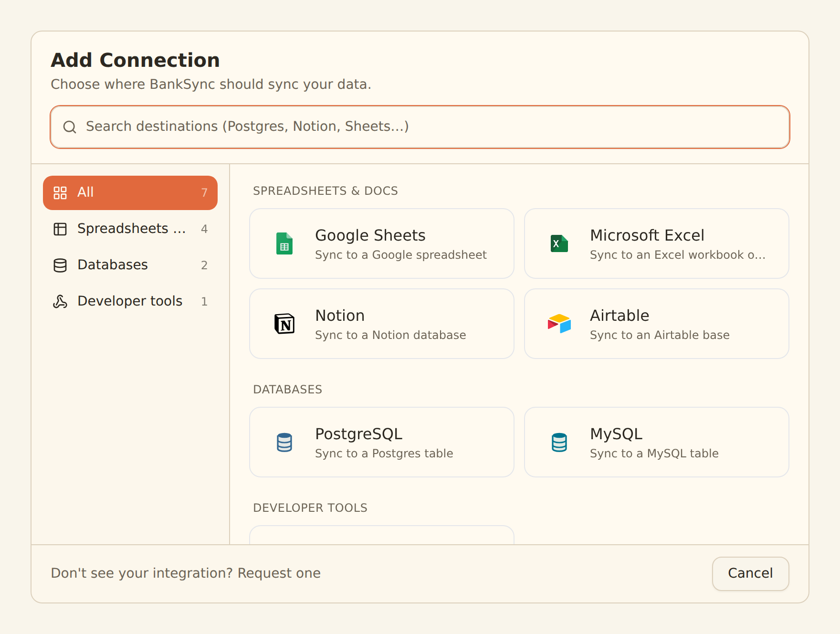This screenshot has width=840, height=634.
Task: Click 'Sync to an Airtable base' text
Action: [660, 335]
